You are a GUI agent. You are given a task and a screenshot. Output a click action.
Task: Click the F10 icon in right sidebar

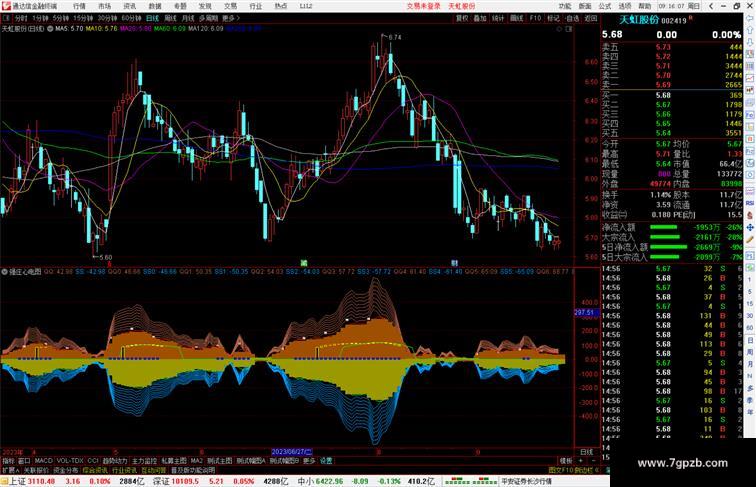(x=750, y=115)
